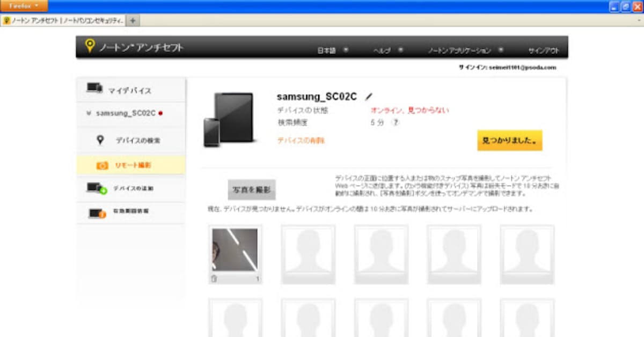Open the Firefox application menu button
The width and height of the screenshot is (644, 337).
[x=24, y=5]
